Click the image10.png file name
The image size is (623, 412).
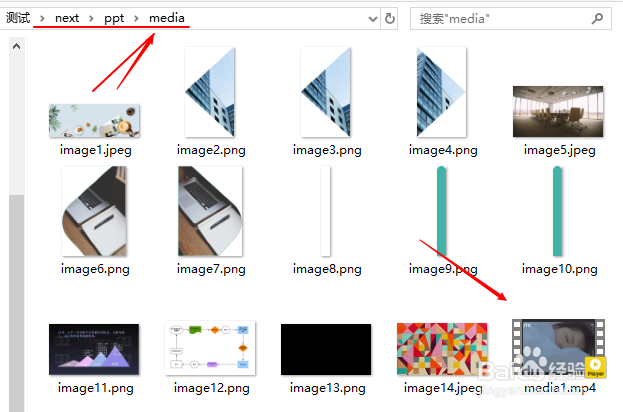coord(559,269)
